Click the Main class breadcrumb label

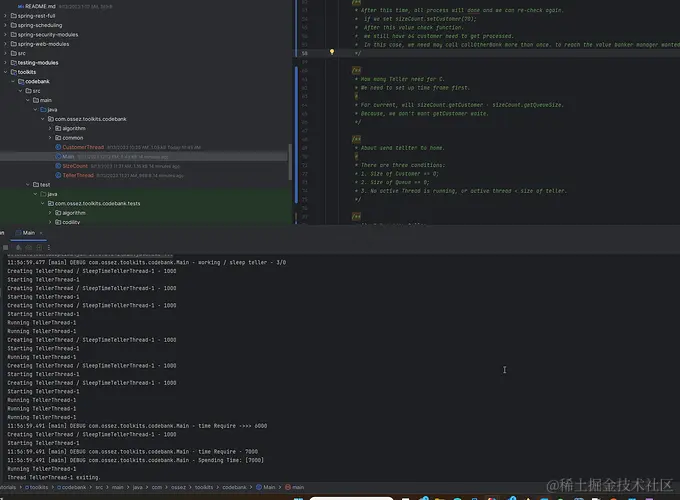[x=269, y=487]
